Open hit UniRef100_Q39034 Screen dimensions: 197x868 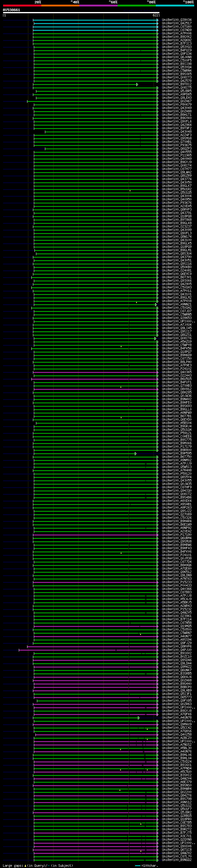(177, 20)
